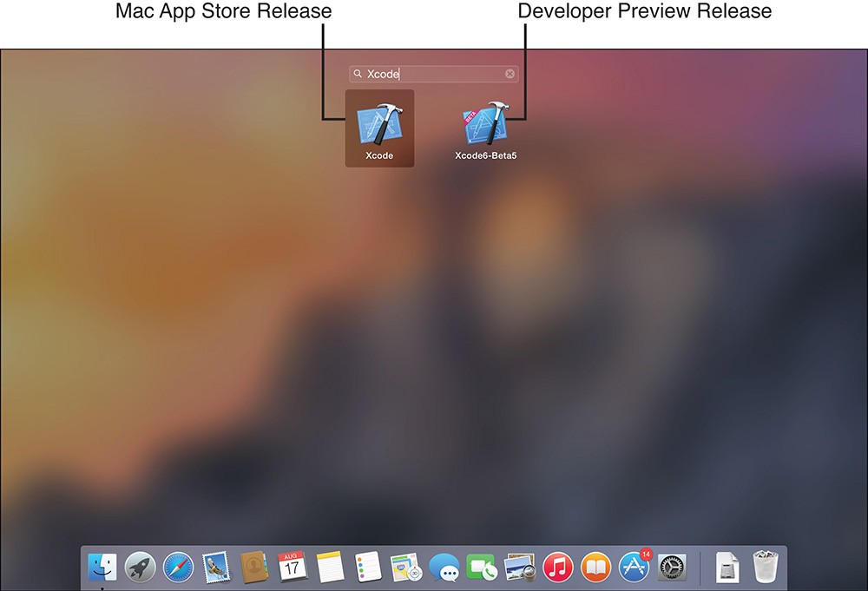Open the yellow Notes app in Dock
The image size is (868, 591).
[330, 568]
